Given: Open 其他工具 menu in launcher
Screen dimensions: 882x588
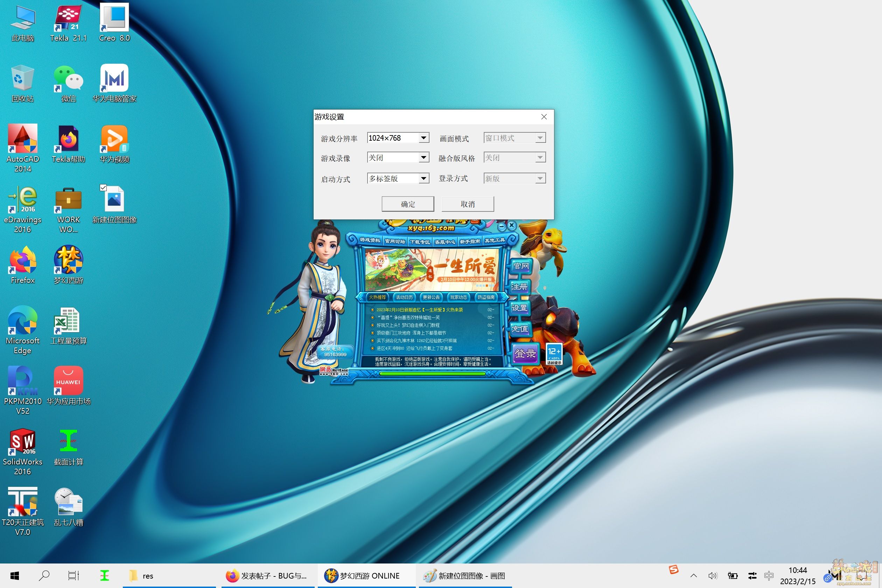Looking at the screenshot, I should tap(495, 240).
